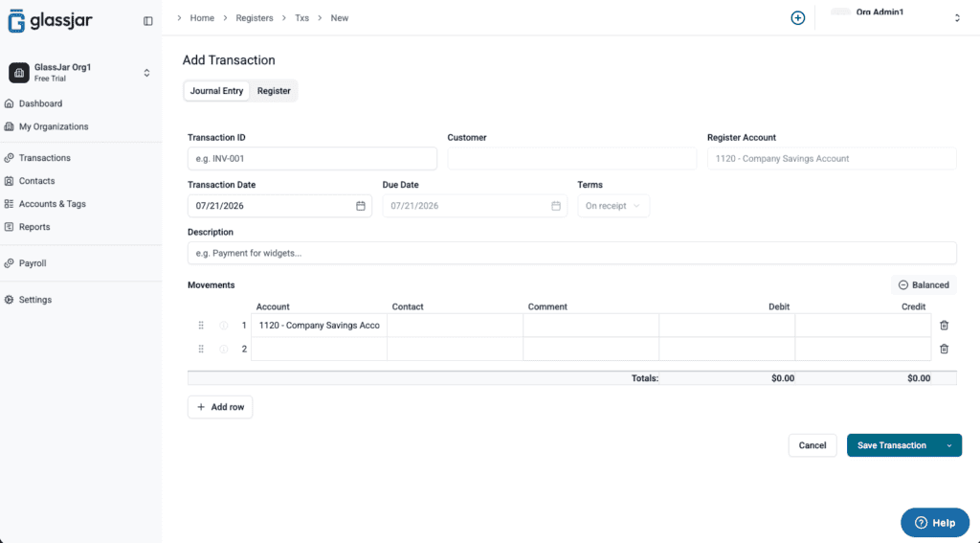
Task: Click the row 1 Credit cell
Action: pyautogui.click(x=863, y=326)
